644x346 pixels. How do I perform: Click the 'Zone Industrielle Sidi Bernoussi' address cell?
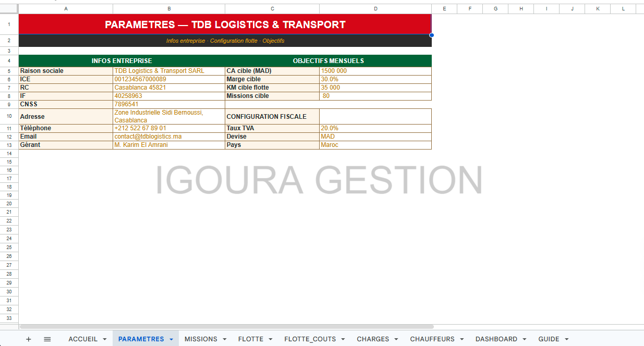click(x=169, y=116)
